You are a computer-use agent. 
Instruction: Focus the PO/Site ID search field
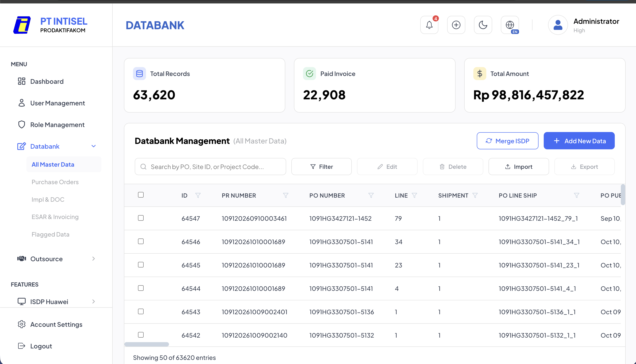click(x=210, y=166)
